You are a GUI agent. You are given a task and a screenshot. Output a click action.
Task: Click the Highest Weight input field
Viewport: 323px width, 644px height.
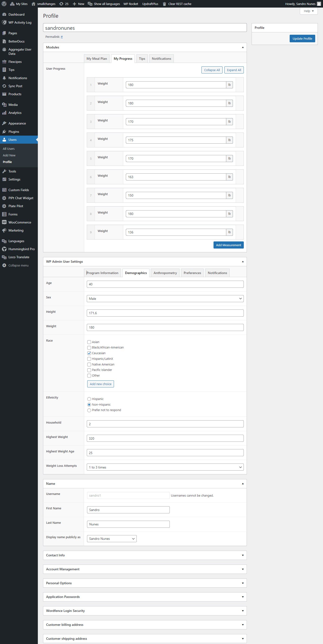(165, 438)
